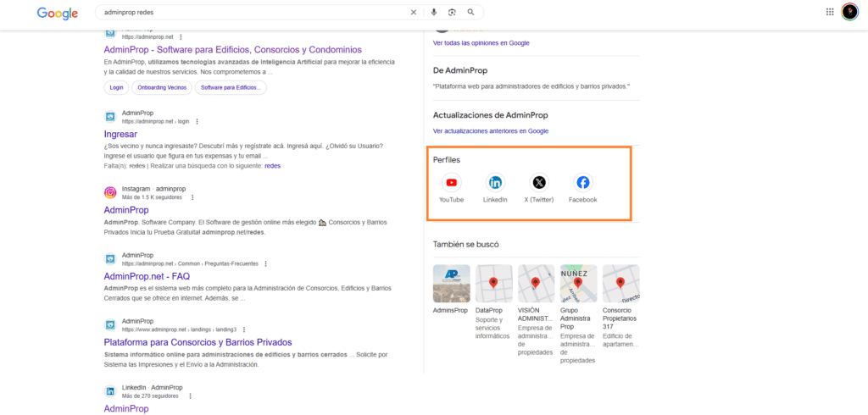The width and height of the screenshot is (868, 415).
Task: Open the Google account avatar
Action: point(849,12)
